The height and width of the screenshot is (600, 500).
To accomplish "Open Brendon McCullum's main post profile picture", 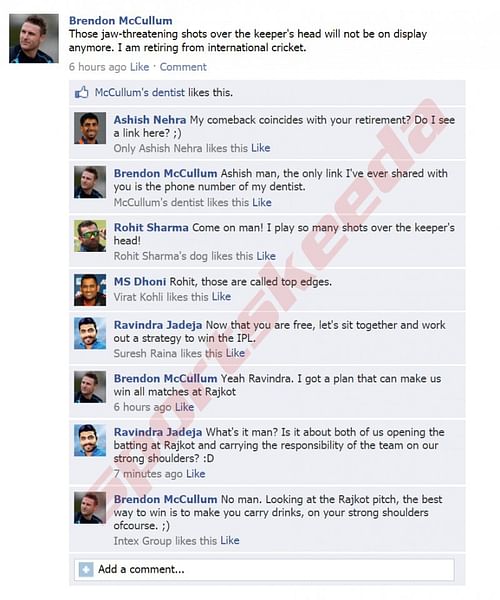I will 34,38.
